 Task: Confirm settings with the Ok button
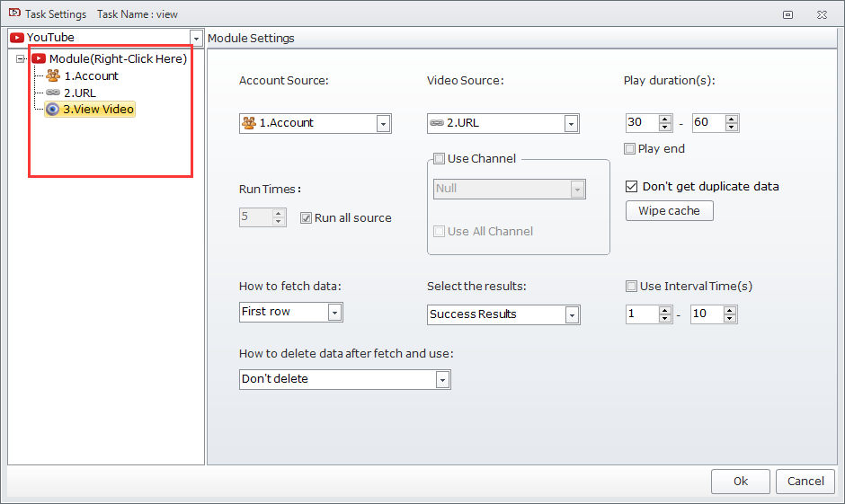[x=740, y=482]
